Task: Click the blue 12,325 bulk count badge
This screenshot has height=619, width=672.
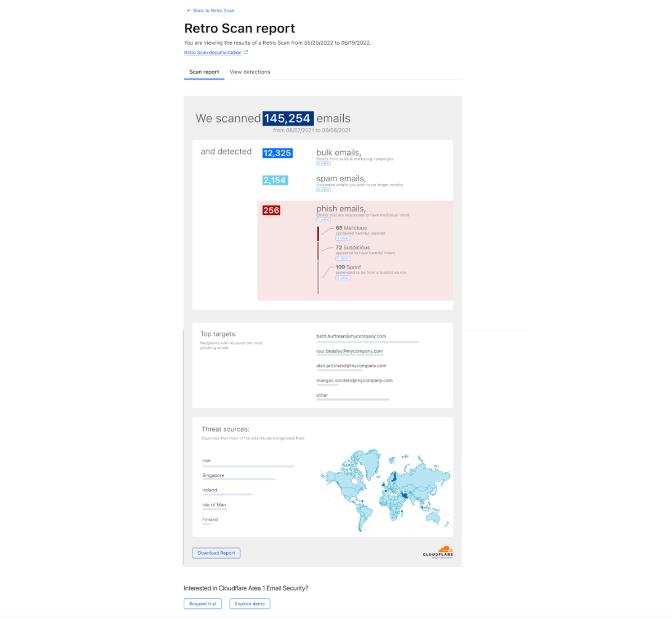Action: coord(277,153)
